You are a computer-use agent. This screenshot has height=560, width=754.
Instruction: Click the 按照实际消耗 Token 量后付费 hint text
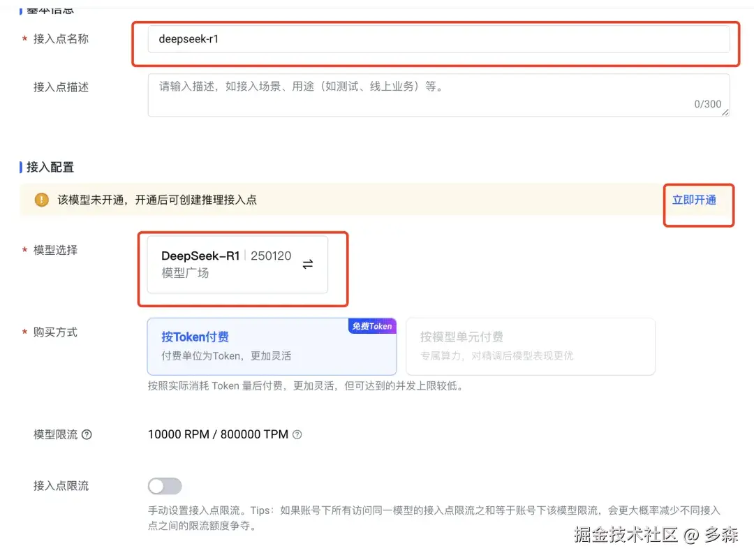(x=306, y=386)
